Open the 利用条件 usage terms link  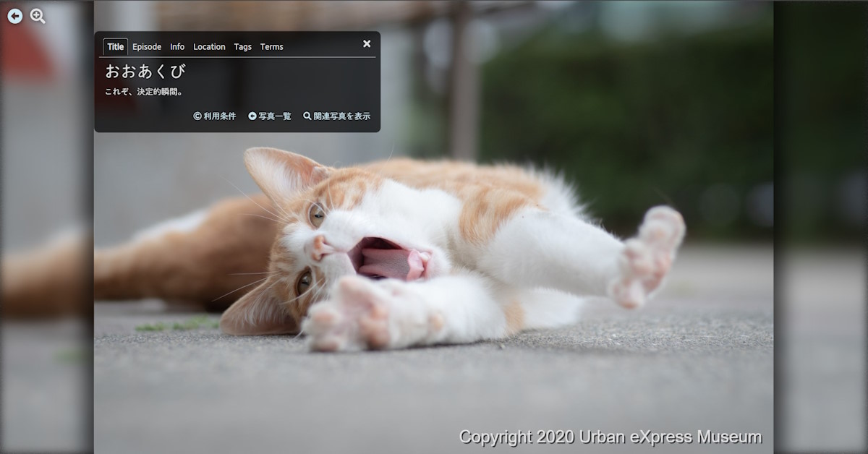click(x=219, y=116)
